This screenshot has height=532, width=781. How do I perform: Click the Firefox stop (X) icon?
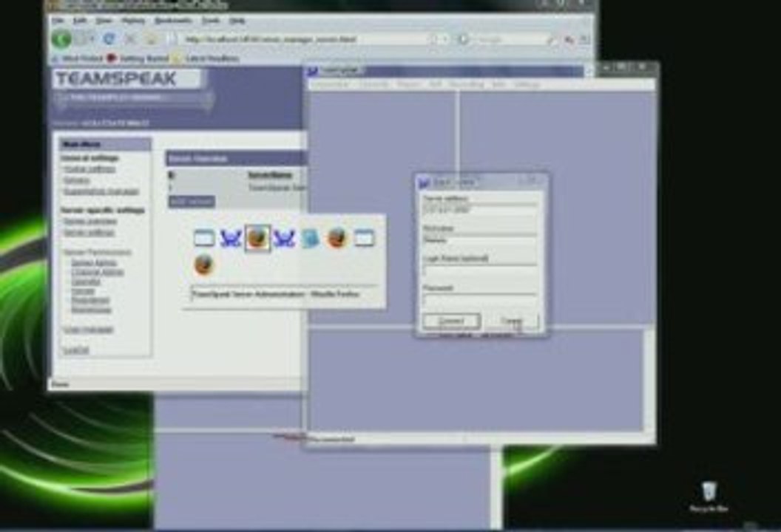coord(130,39)
